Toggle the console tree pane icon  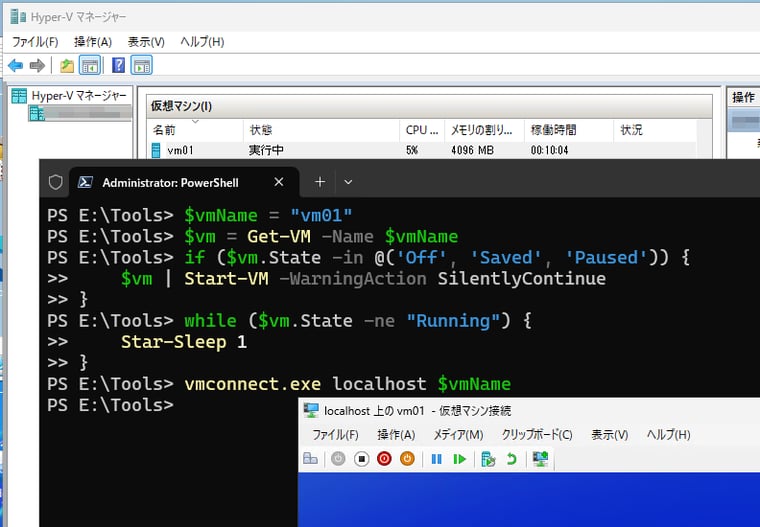90,65
